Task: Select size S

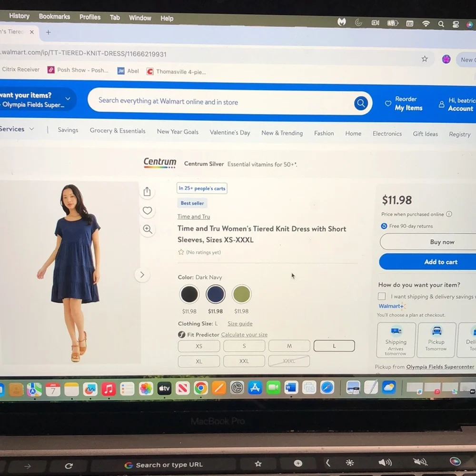Action: (x=244, y=346)
